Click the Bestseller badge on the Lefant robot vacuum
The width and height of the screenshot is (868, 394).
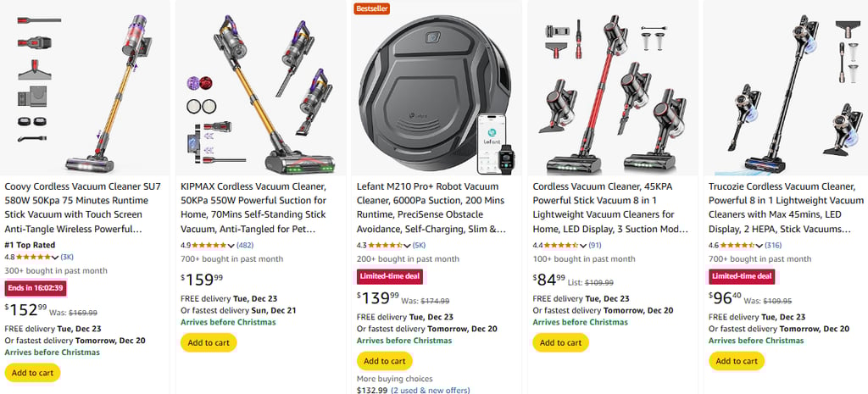pos(370,8)
